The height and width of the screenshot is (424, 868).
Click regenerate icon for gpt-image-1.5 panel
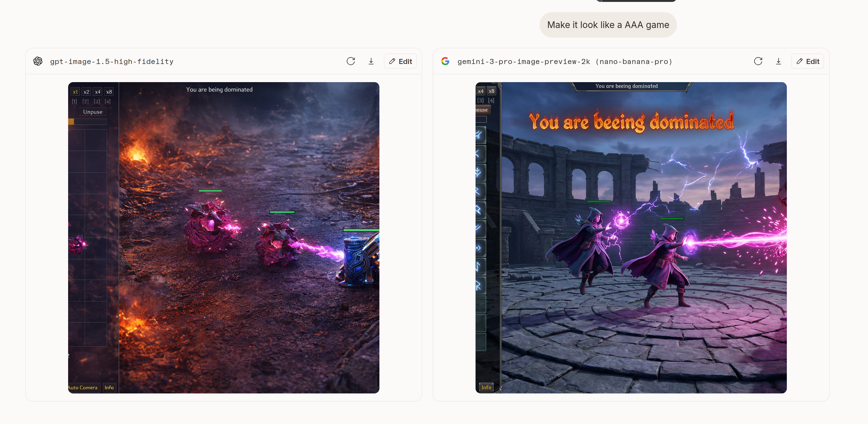[x=350, y=61]
